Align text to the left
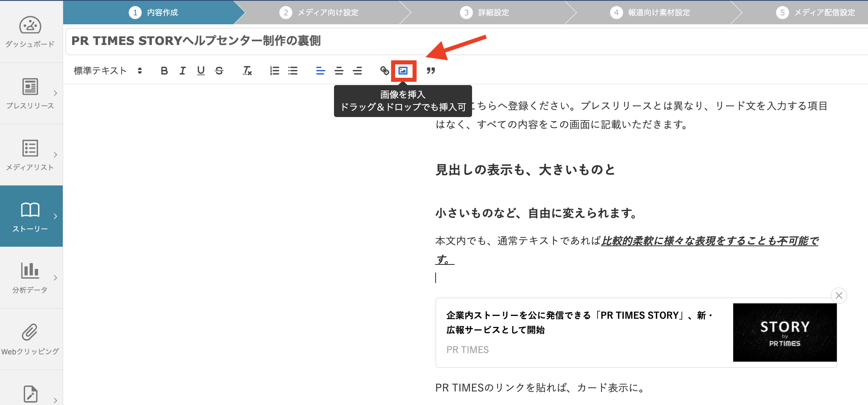The height and width of the screenshot is (405, 868). 320,71
